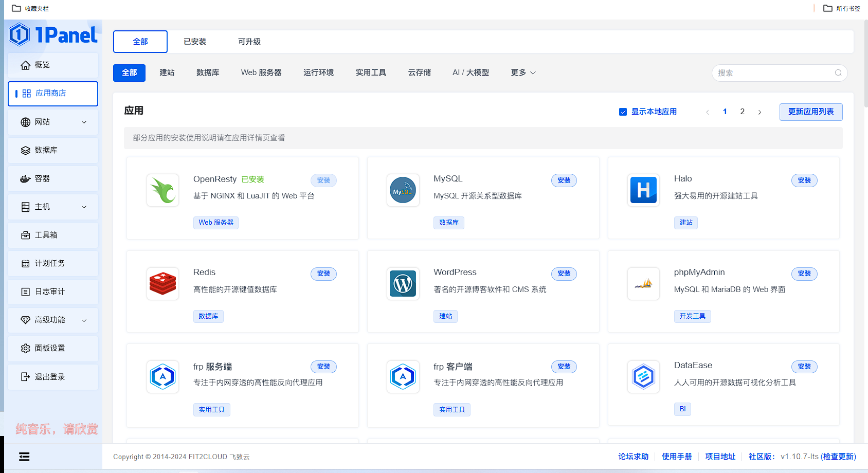The height and width of the screenshot is (473, 868).
Task: Install WordPress with 安装 button
Action: coord(564,274)
